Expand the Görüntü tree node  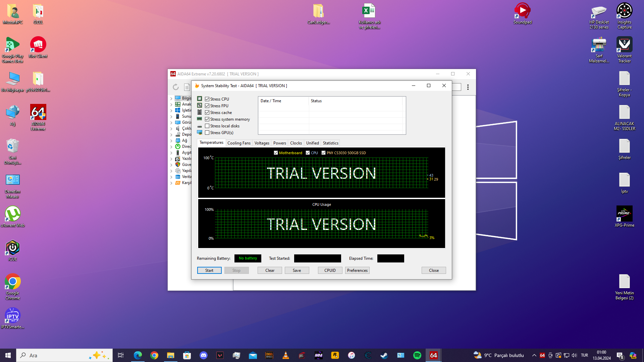tap(171, 123)
